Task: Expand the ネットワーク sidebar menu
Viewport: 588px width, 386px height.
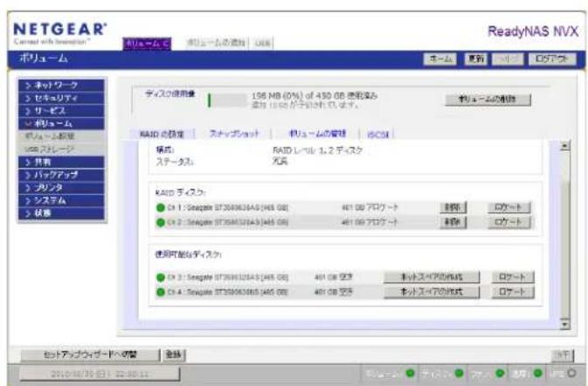Action: (61, 86)
